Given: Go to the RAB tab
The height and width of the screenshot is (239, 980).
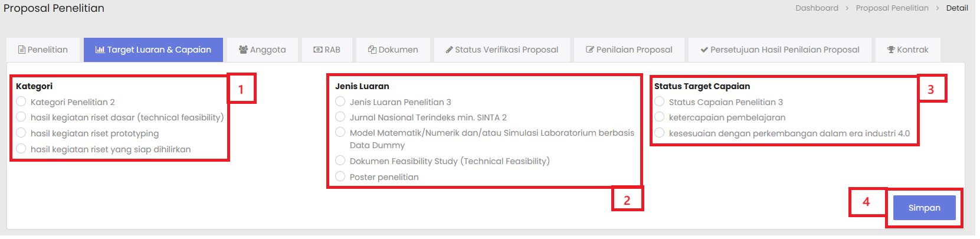Looking at the screenshot, I should pos(327,50).
